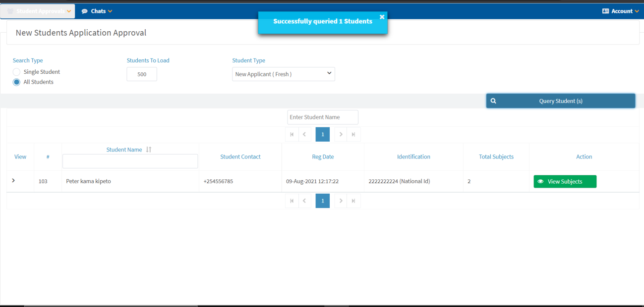Open the Student Type dropdown
The height and width of the screenshot is (307, 644).
coord(283,74)
